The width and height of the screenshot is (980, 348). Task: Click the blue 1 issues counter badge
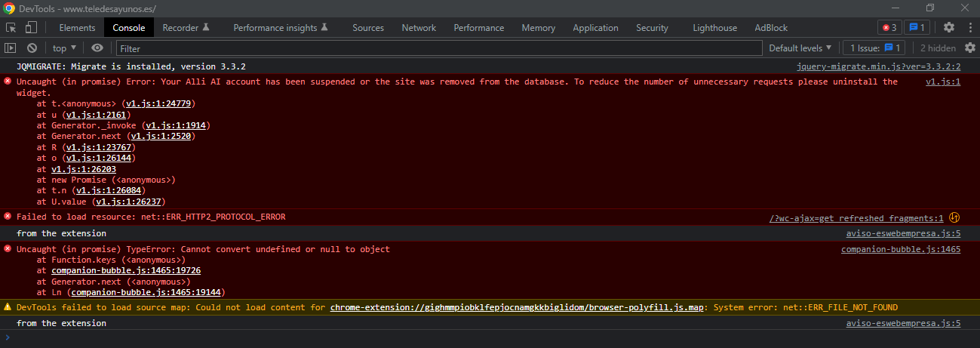(917, 28)
